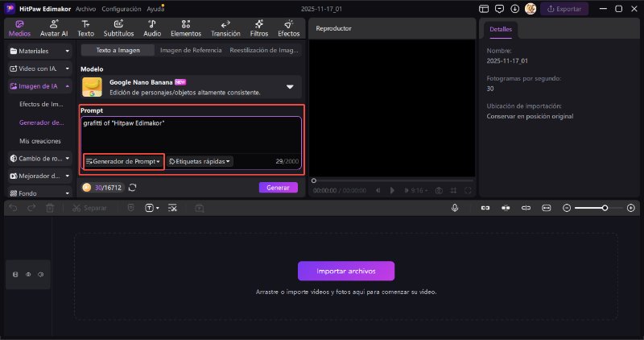Click the zoom in plus icon on timeline
Image resolution: width=644 pixels, height=340 pixels.
coord(630,208)
